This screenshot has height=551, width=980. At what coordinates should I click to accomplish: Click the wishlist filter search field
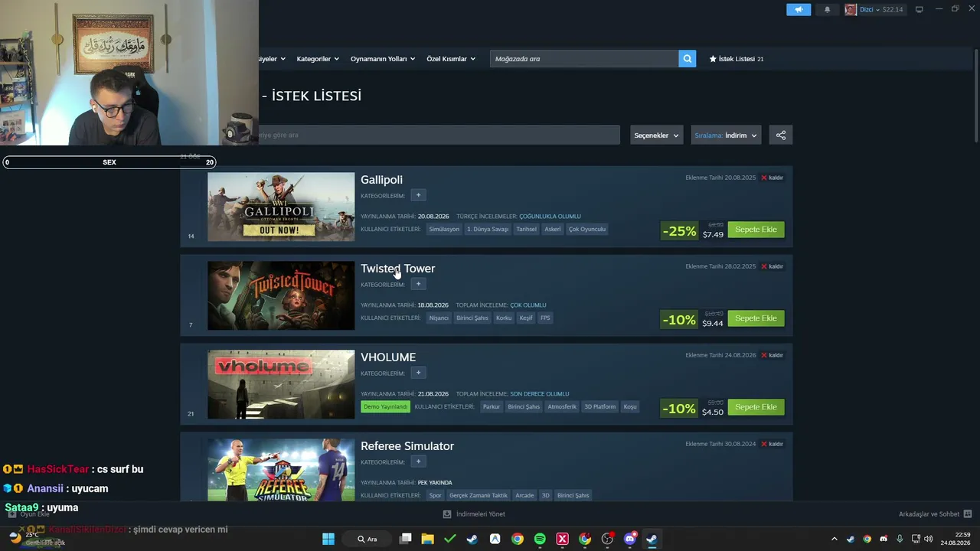pos(439,135)
